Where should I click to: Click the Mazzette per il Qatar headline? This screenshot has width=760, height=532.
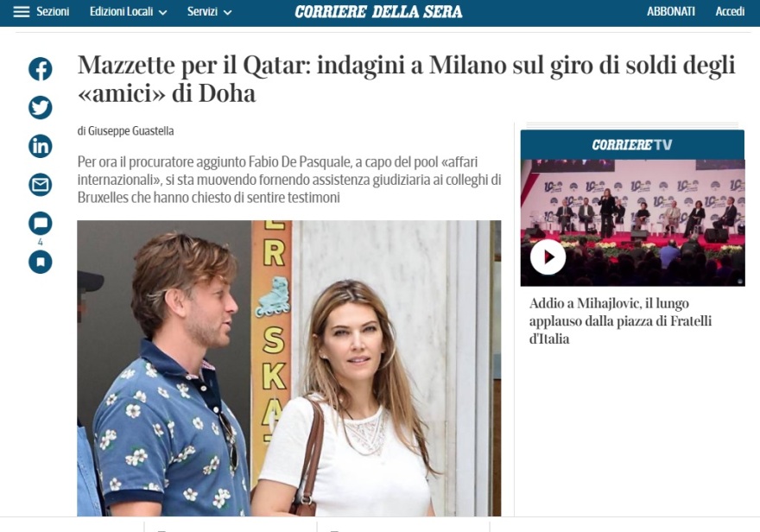point(407,79)
